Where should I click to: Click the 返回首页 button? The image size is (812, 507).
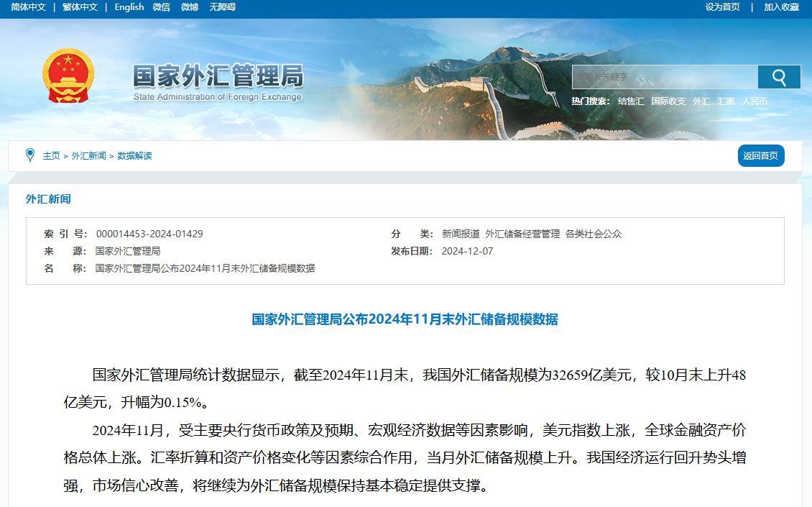pyautogui.click(x=760, y=155)
